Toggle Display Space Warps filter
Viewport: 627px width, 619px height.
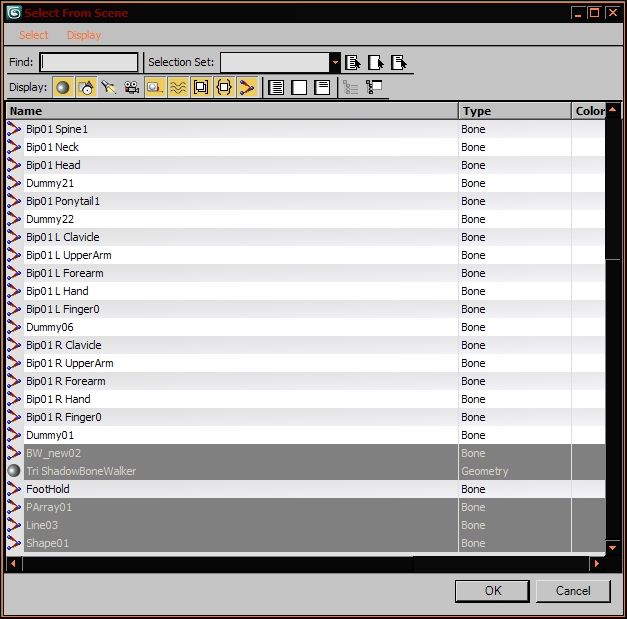(178, 87)
